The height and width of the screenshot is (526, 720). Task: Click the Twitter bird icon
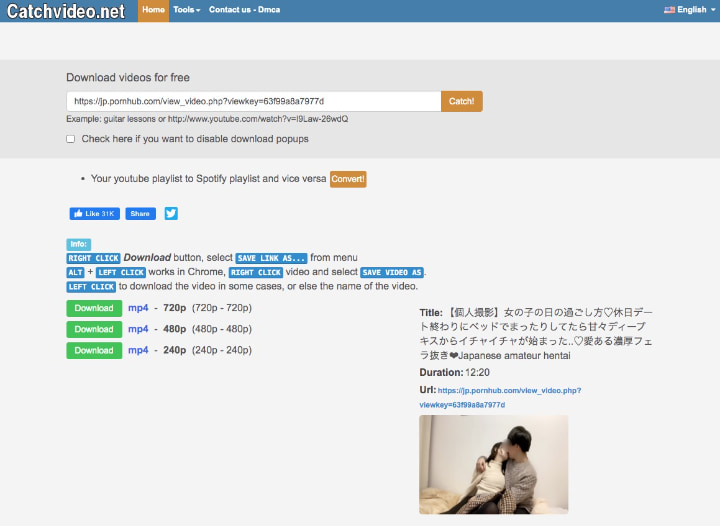pos(171,213)
